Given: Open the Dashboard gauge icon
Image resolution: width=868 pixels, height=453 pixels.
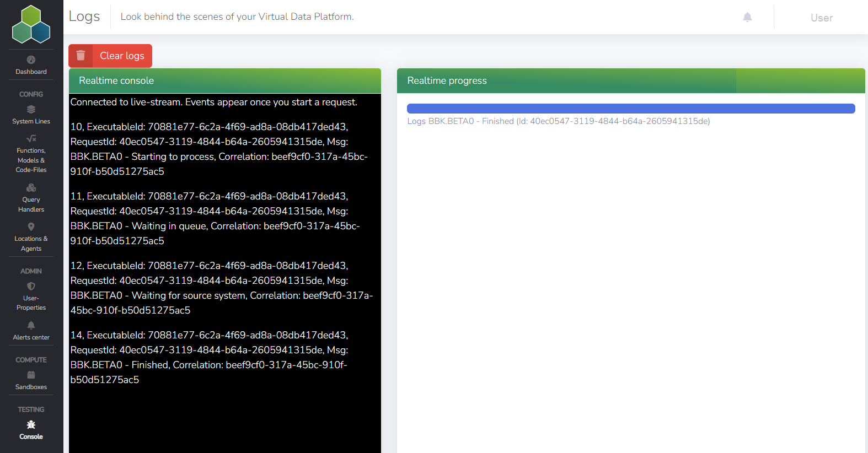Looking at the screenshot, I should (31, 60).
